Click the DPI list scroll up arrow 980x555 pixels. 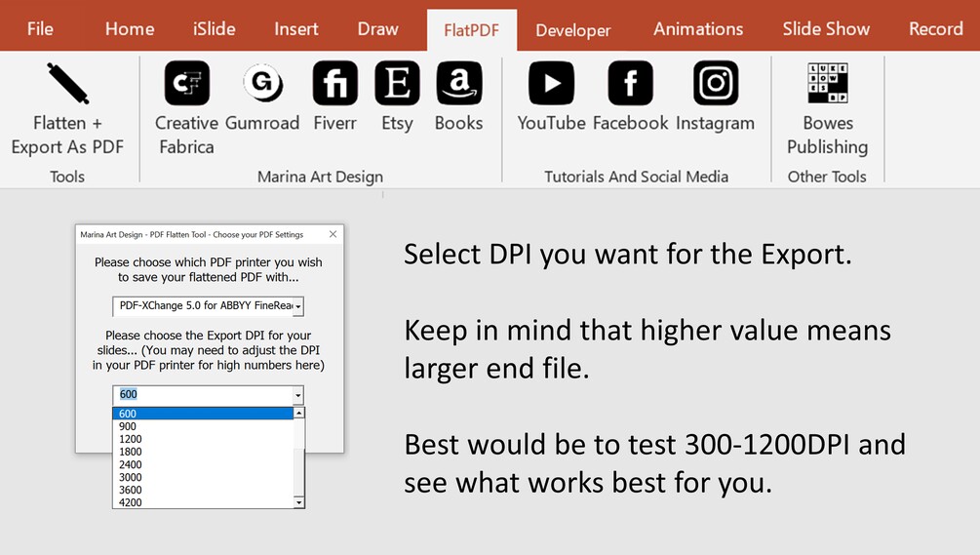(298, 414)
